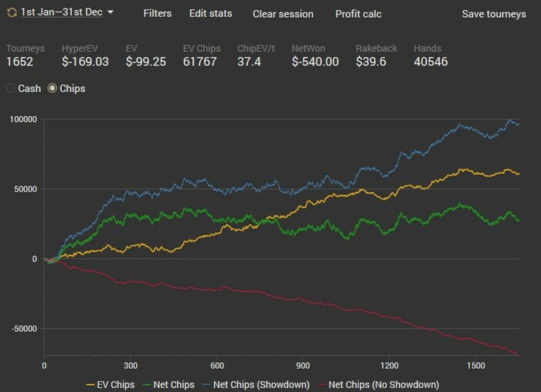Click the red No Showdown legend swatch
Viewport: 541px width, 392px height.
point(322,385)
